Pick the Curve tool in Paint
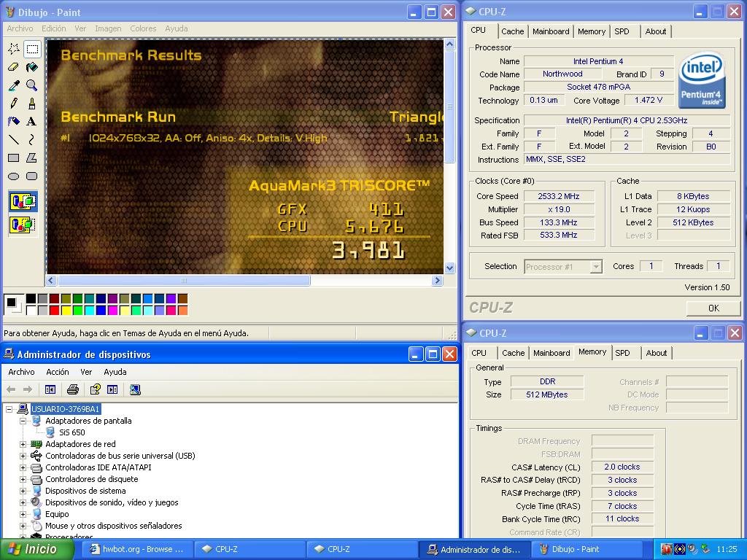The image size is (747, 560). [x=32, y=139]
